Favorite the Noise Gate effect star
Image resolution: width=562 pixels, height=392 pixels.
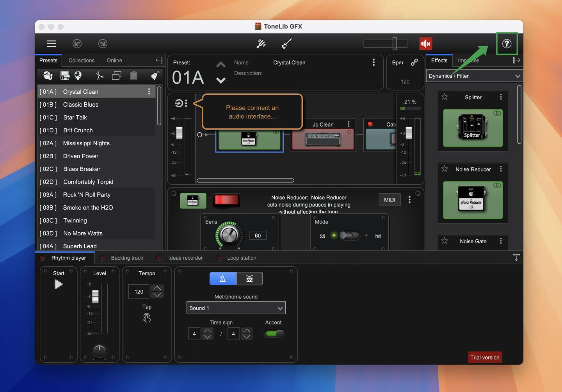[445, 241]
